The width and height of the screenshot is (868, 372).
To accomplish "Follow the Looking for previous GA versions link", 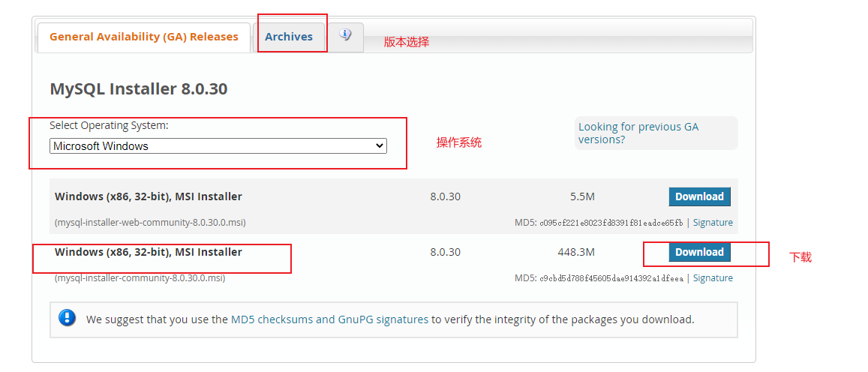I will tap(638, 133).
